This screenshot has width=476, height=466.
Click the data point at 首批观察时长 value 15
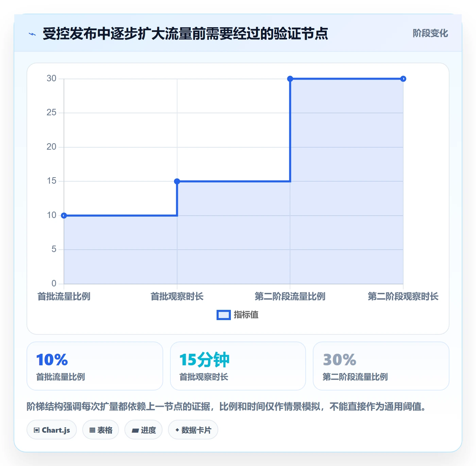click(177, 181)
